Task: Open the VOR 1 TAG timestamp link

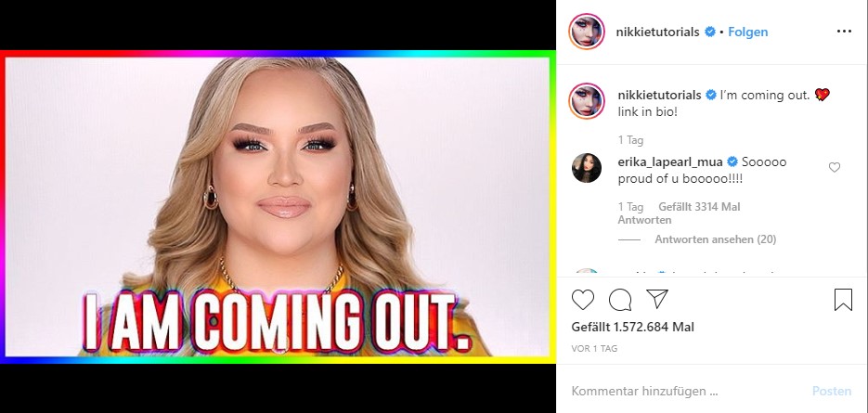Action: click(x=594, y=349)
